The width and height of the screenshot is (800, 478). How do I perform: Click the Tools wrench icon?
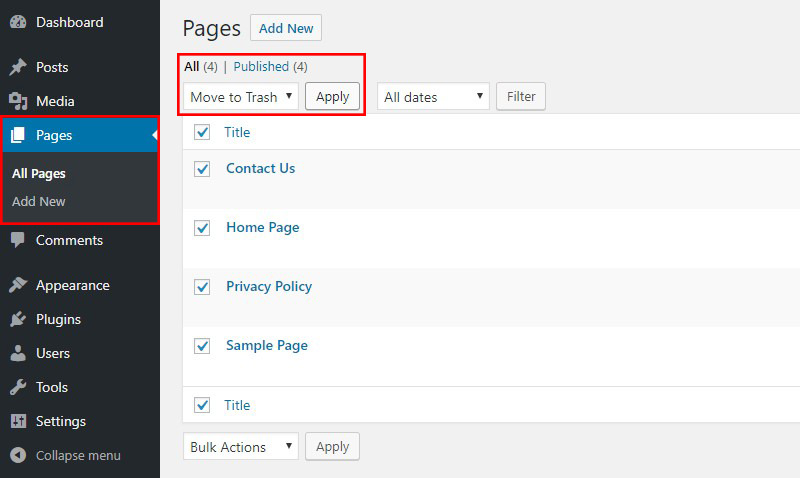coord(18,387)
